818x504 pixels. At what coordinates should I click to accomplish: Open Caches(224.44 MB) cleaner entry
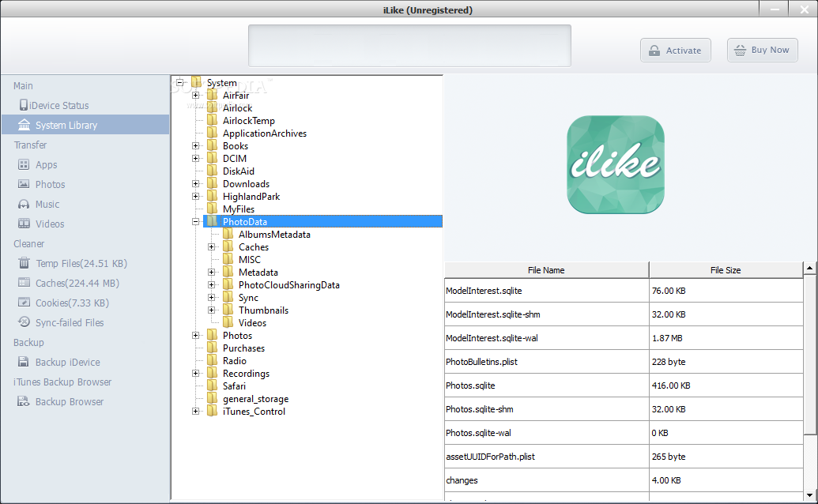pos(85,283)
